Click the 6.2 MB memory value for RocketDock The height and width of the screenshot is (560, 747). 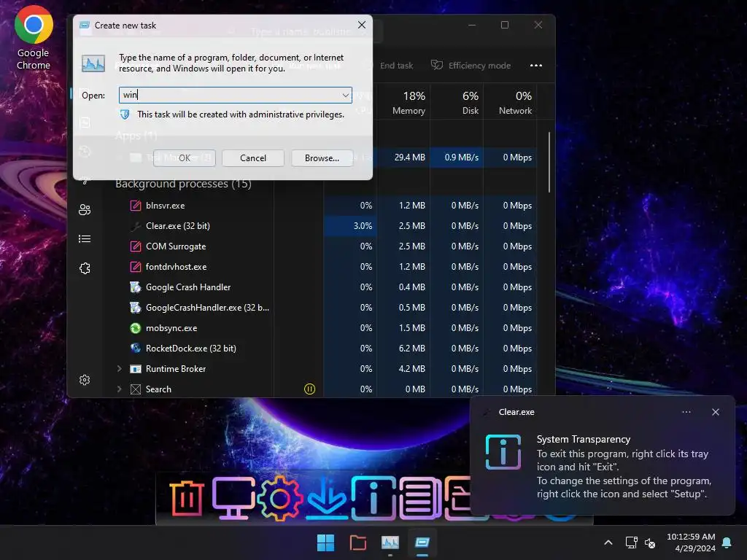pyautogui.click(x=412, y=349)
